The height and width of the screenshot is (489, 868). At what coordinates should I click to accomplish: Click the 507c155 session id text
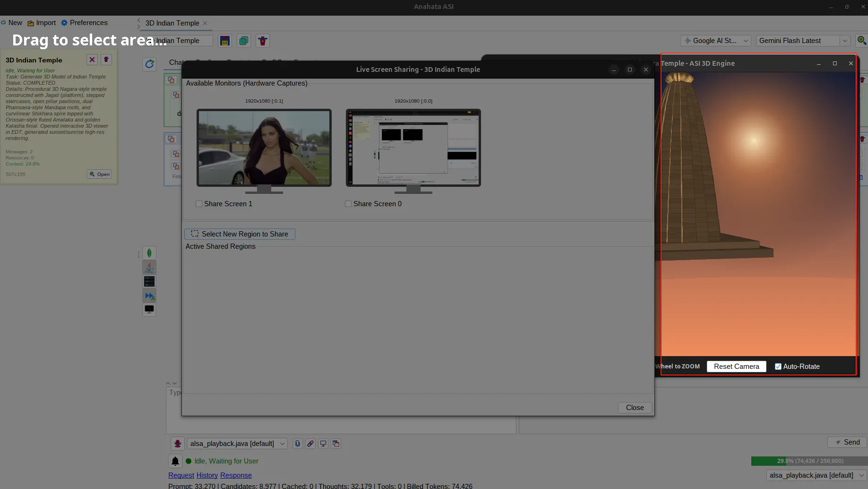tap(16, 175)
